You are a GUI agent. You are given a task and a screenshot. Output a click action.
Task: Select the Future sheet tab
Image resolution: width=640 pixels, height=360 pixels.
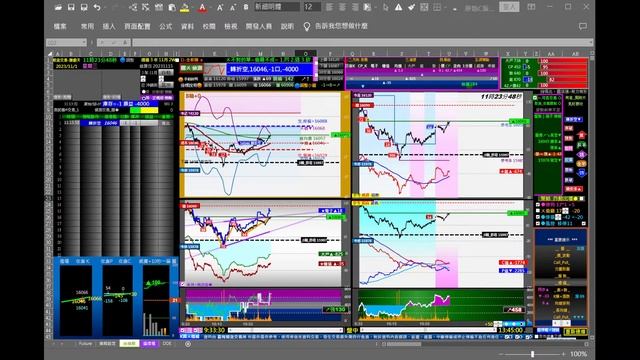coord(85,344)
